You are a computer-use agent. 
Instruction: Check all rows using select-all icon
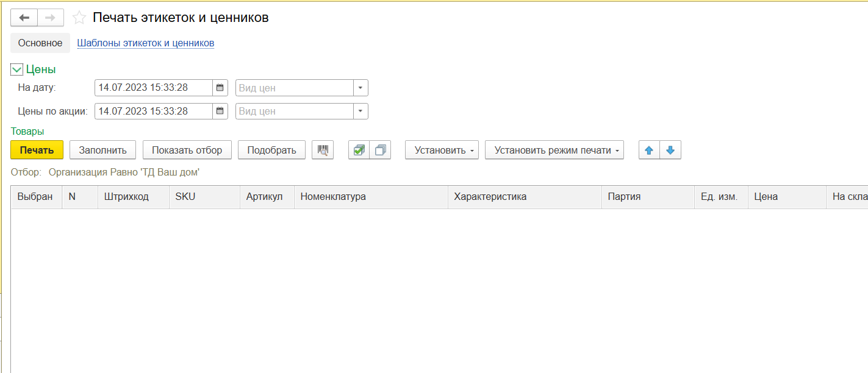[359, 150]
